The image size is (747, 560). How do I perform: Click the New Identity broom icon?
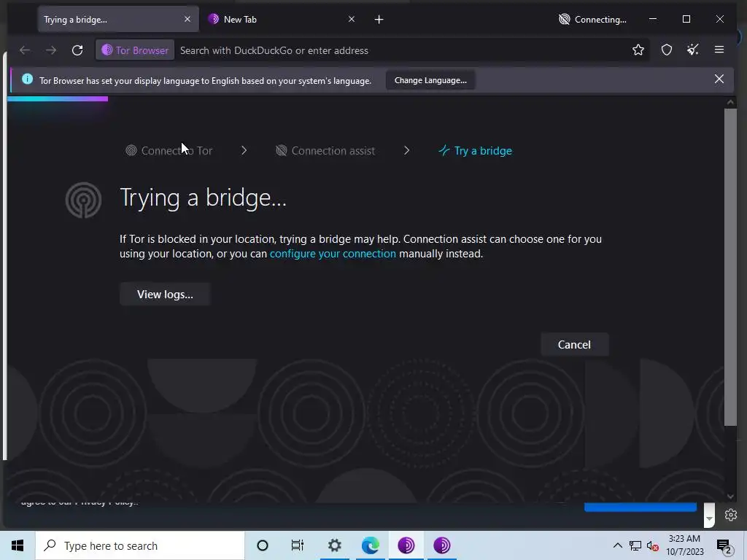pyautogui.click(x=693, y=50)
